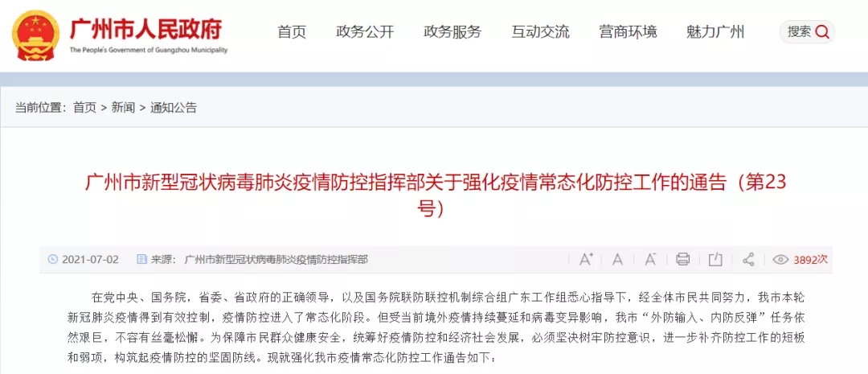The width and height of the screenshot is (868, 374).
Task: Click the magnifier icon in search
Action: (823, 32)
